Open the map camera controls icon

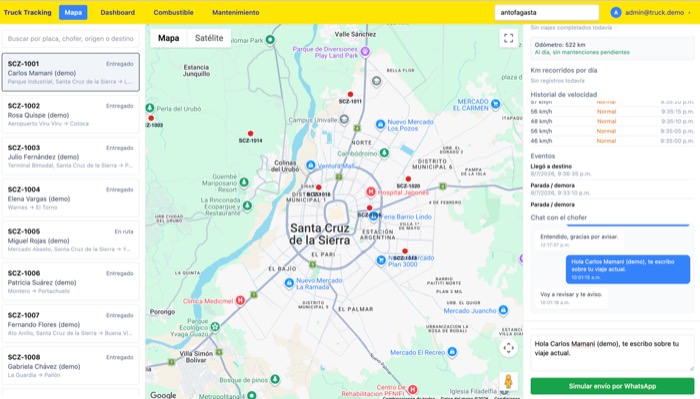(508, 348)
